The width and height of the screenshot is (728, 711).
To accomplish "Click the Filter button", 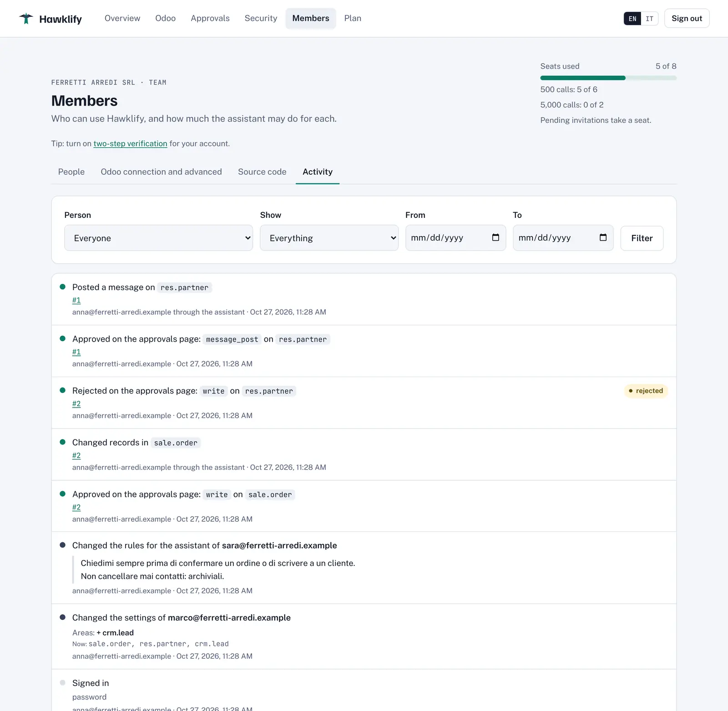I will pyautogui.click(x=642, y=238).
